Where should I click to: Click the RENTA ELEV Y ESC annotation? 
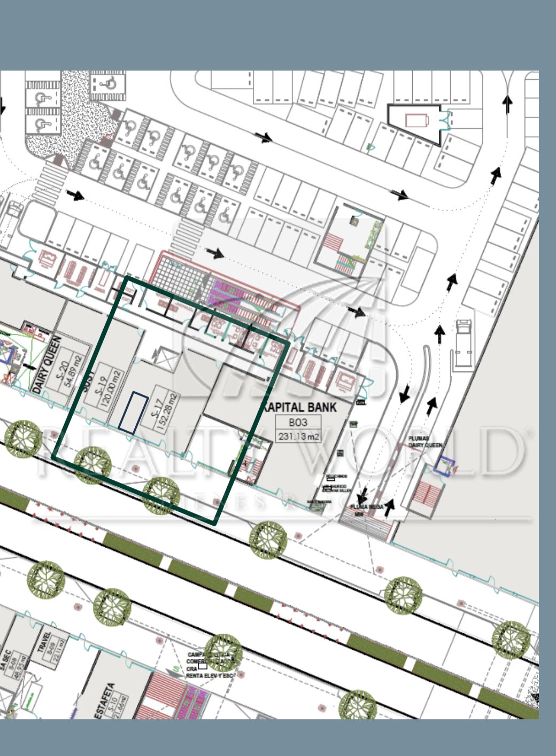pos(209,676)
